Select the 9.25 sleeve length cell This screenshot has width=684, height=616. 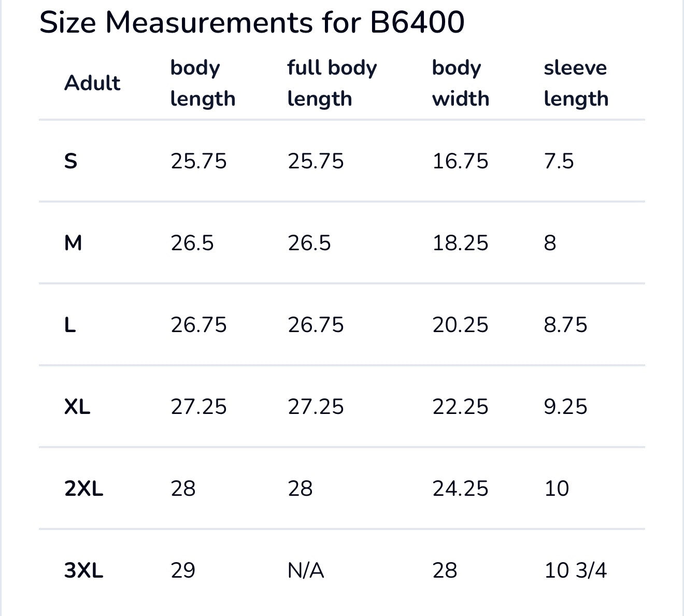pos(565,407)
